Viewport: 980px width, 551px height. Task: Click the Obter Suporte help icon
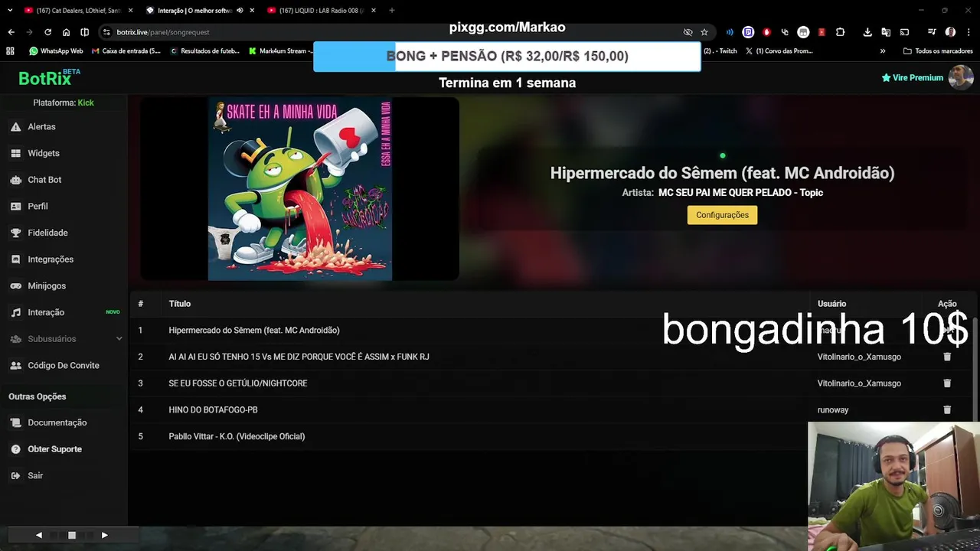click(x=15, y=449)
